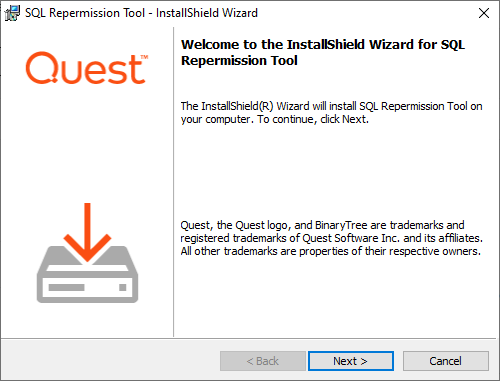The width and height of the screenshot is (500, 381).
Task: Cancel the SQL Repermission Tool installation
Action: tap(446, 361)
